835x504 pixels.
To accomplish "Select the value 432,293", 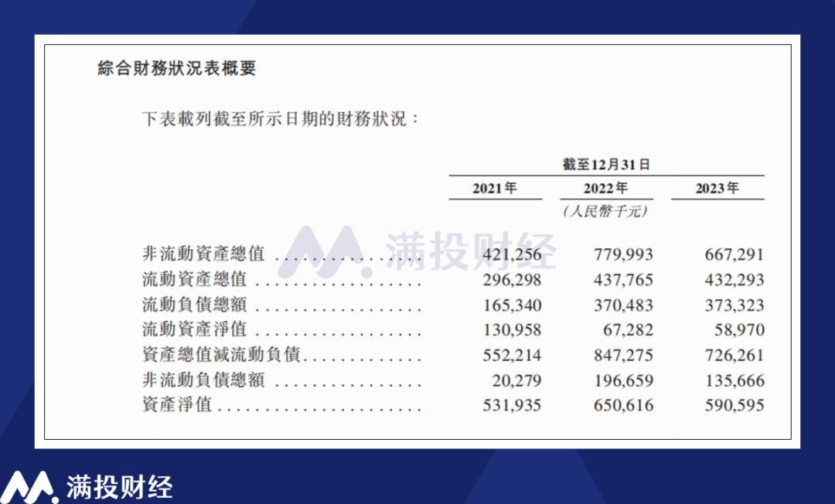I will click(734, 280).
